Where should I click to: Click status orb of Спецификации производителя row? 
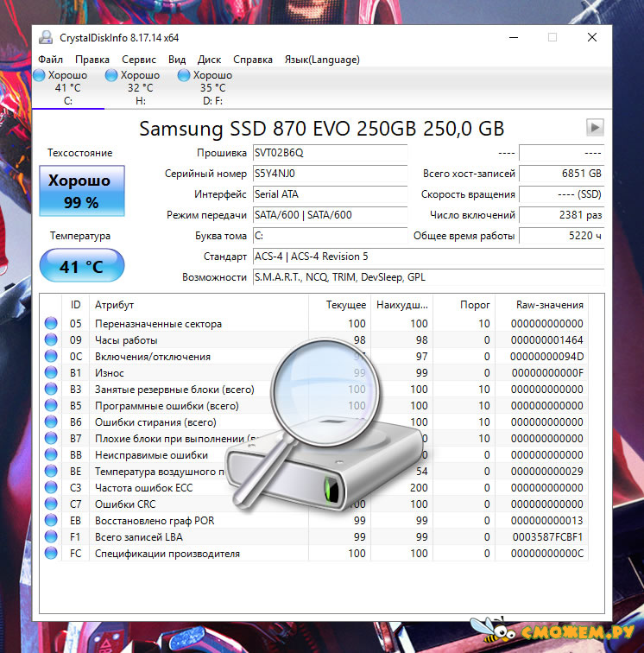(x=51, y=554)
